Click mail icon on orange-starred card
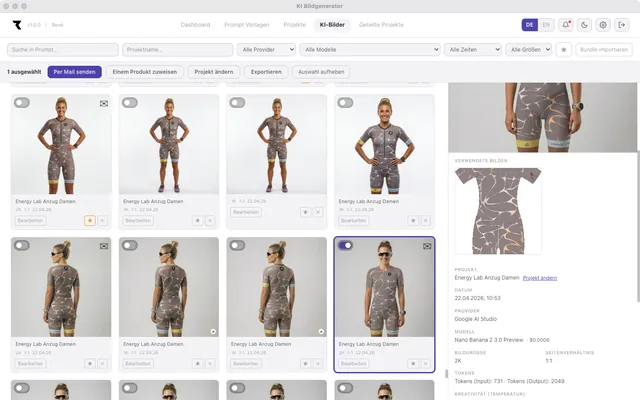 coord(104,104)
